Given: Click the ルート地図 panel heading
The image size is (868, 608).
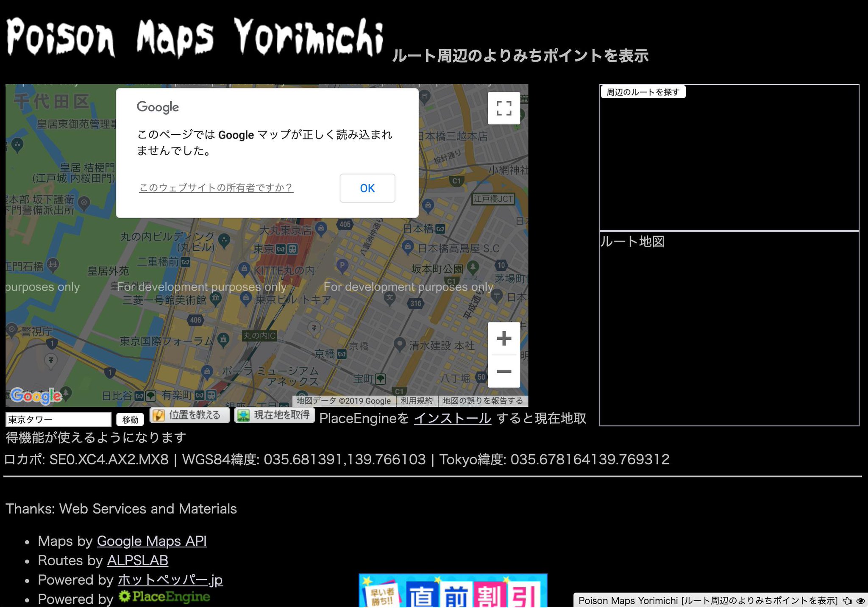Looking at the screenshot, I should pos(632,242).
